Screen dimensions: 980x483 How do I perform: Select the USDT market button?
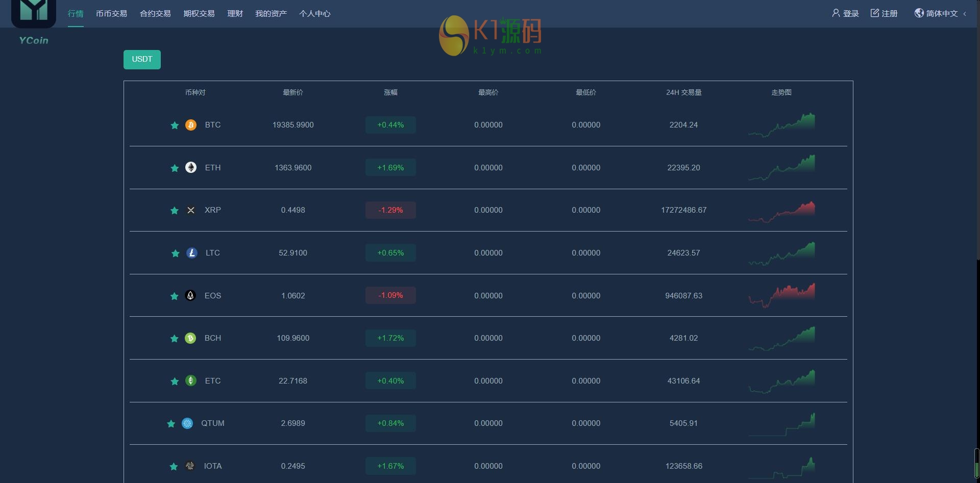[x=142, y=60]
